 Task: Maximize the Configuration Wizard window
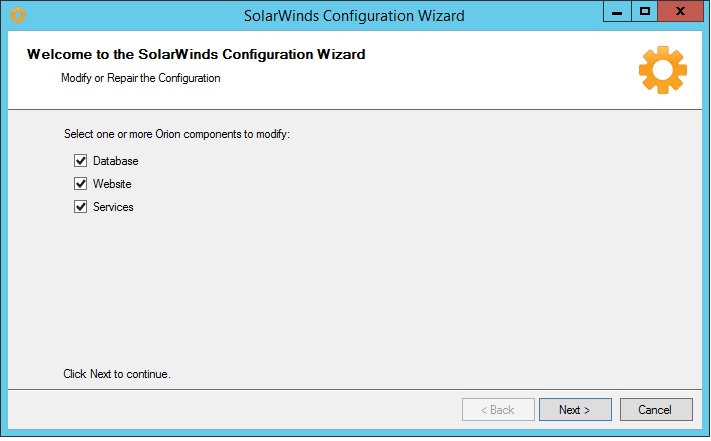(645, 12)
